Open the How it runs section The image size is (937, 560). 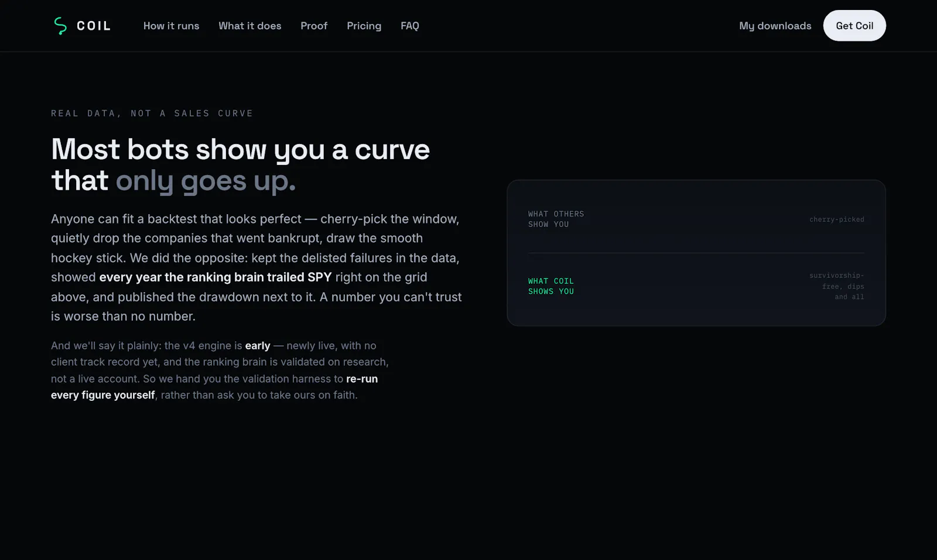pos(171,26)
